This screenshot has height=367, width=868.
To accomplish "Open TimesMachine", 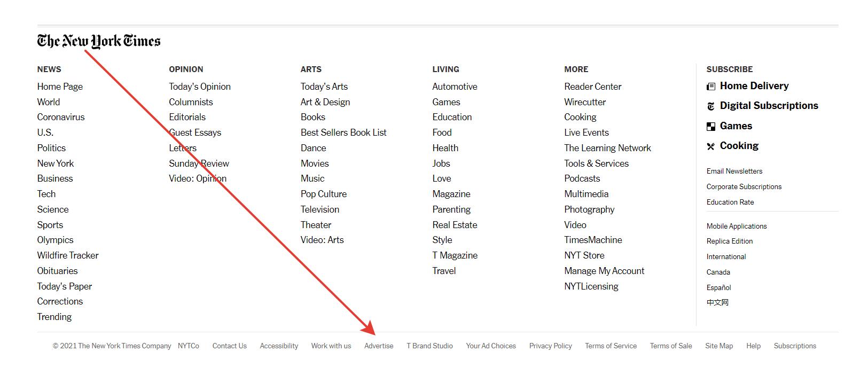I will [593, 240].
